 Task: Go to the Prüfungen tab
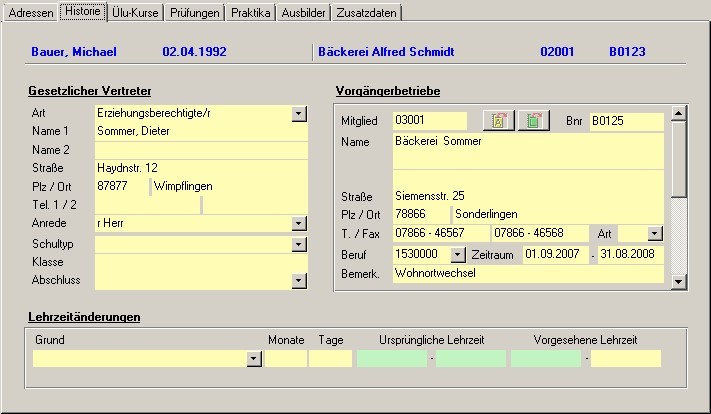[194, 13]
